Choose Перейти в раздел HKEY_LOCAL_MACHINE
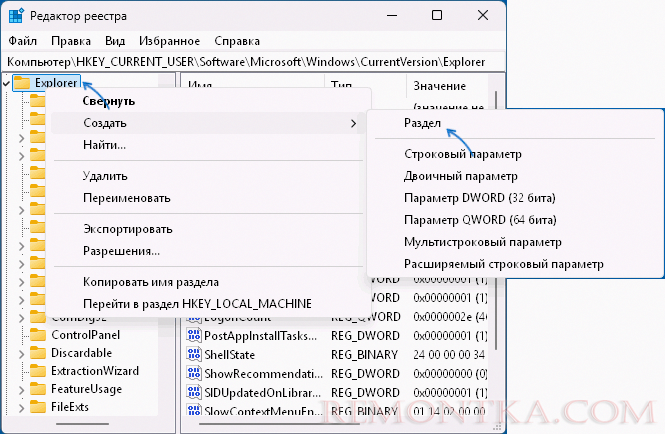This screenshot has width=665, height=434. click(x=208, y=304)
